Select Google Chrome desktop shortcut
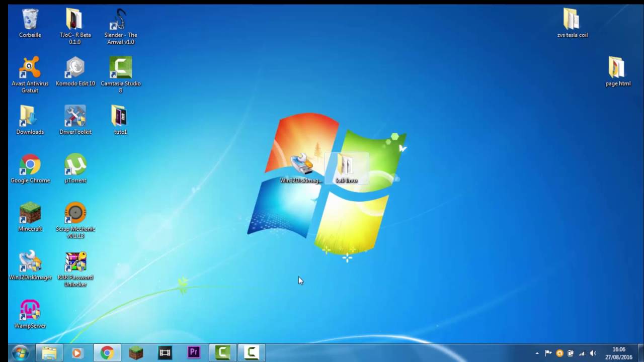Viewport: 644px width, 362px height. [x=30, y=168]
